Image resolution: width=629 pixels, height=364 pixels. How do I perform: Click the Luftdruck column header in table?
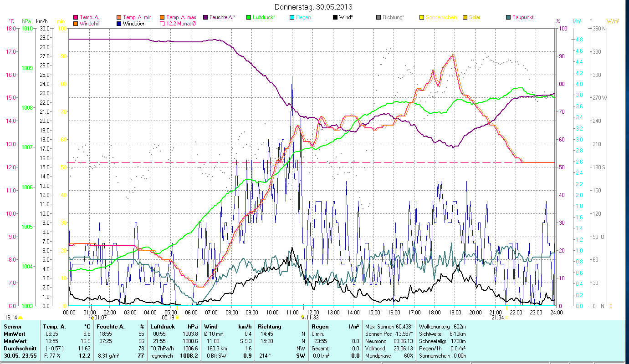(x=162, y=327)
